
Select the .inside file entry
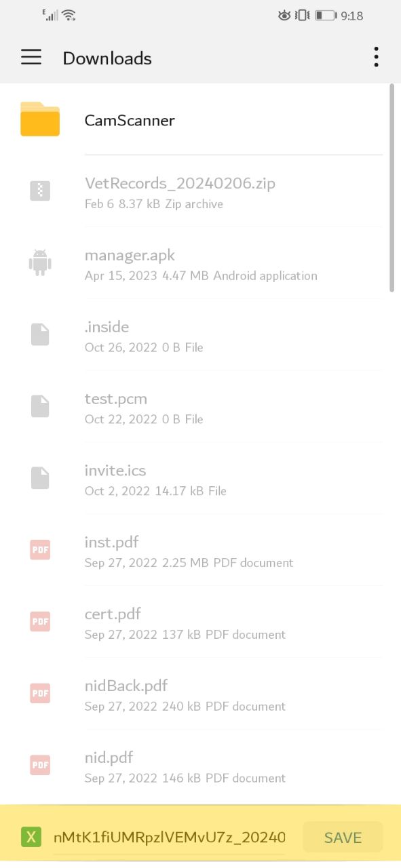pyautogui.click(x=200, y=335)
